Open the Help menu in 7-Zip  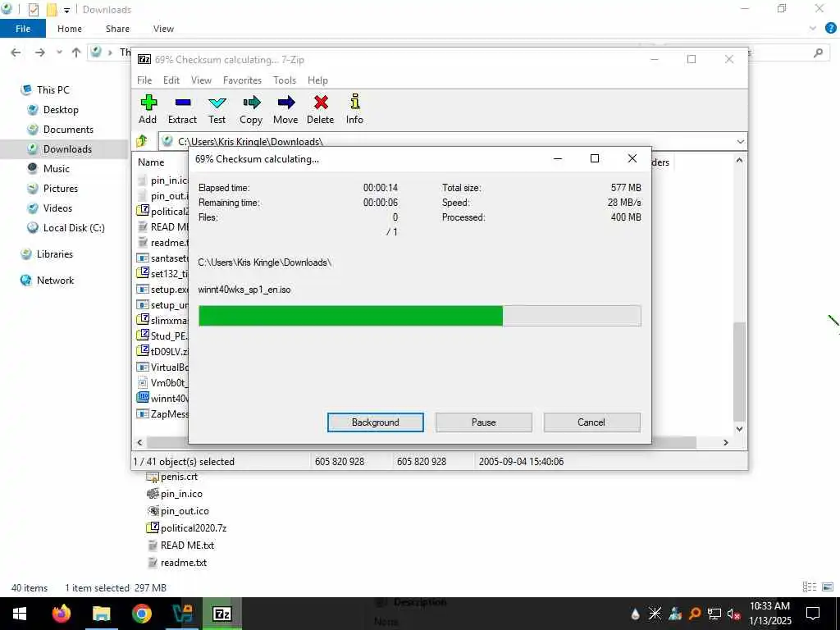click(317, 80)
